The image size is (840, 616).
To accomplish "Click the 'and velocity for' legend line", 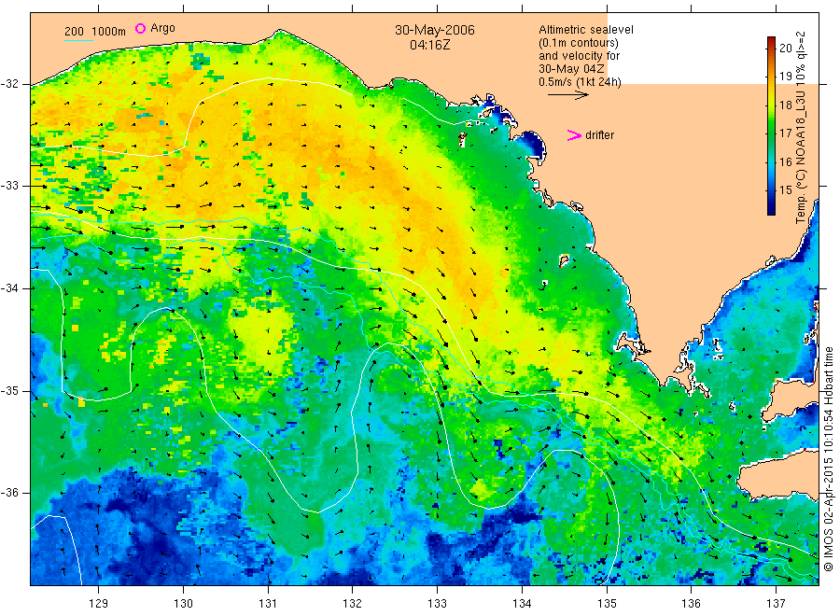I will [x=579, y=56].
